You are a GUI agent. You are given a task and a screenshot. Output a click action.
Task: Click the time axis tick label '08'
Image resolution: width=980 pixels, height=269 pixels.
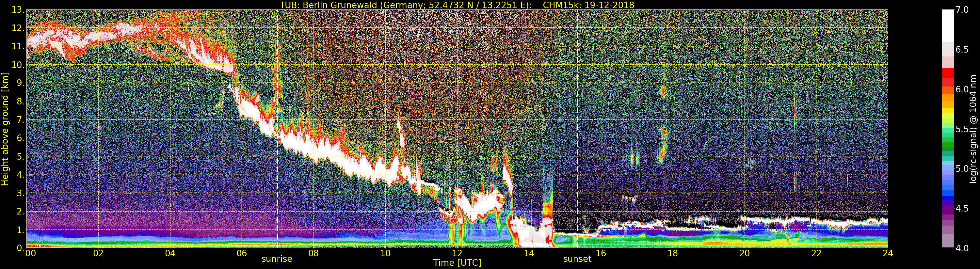(x=313, y=253)
